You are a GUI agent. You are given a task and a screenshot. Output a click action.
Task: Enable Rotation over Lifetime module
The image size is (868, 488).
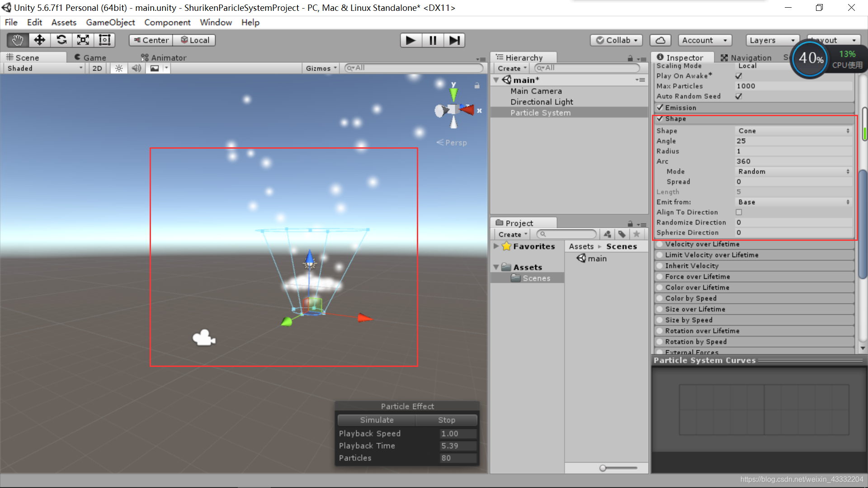point(660,331)
